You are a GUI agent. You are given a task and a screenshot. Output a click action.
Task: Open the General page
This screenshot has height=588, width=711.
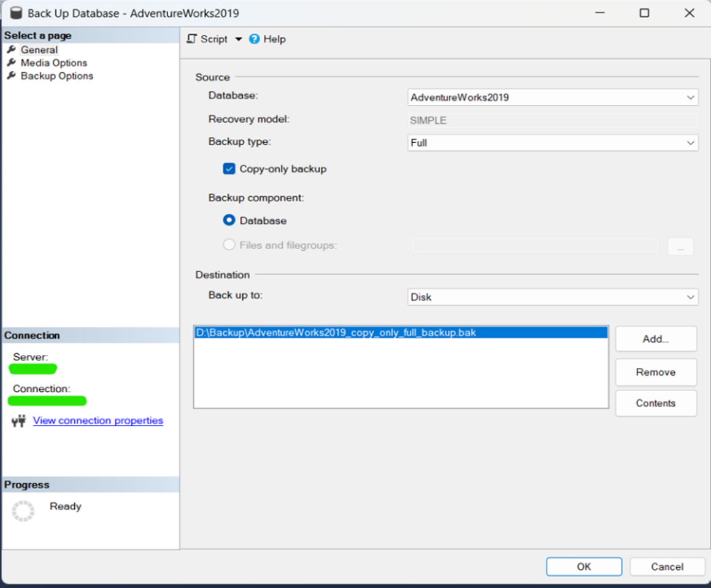[39, 50]
